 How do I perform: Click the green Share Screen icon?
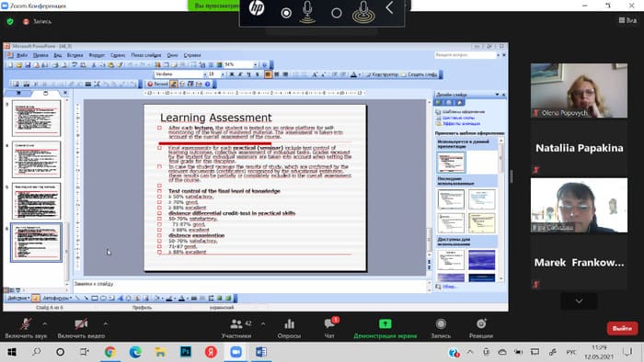click(385, 324)
